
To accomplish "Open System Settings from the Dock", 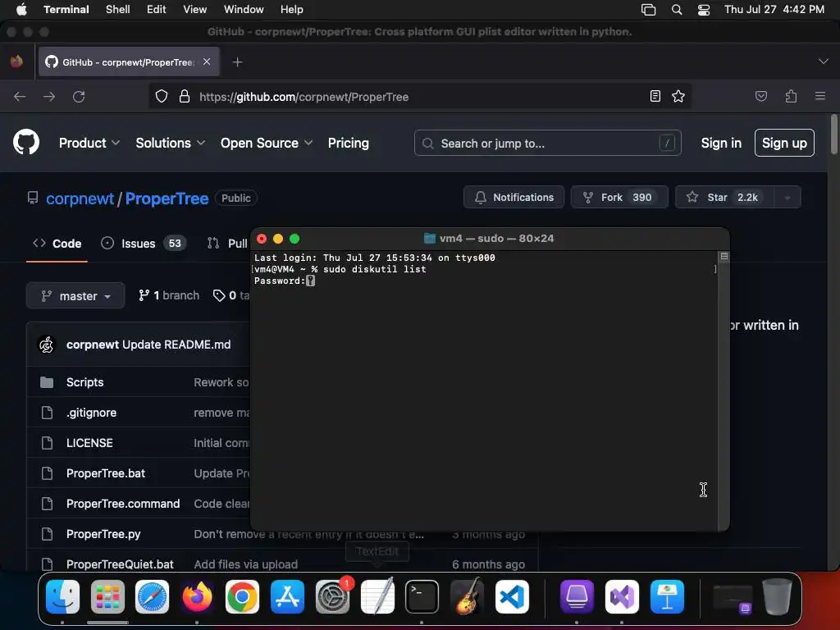I will 332,596.
